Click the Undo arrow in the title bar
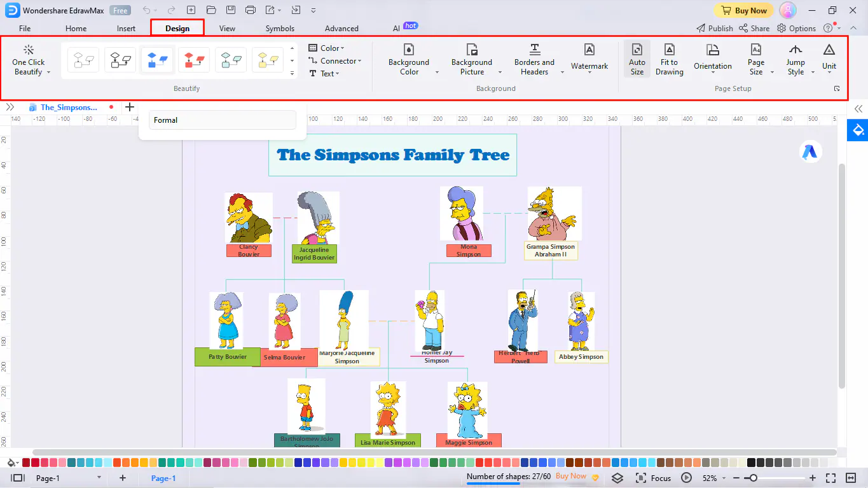Viewport: 868px width, 488px height. pyautogui.click(x=147, y=10)
